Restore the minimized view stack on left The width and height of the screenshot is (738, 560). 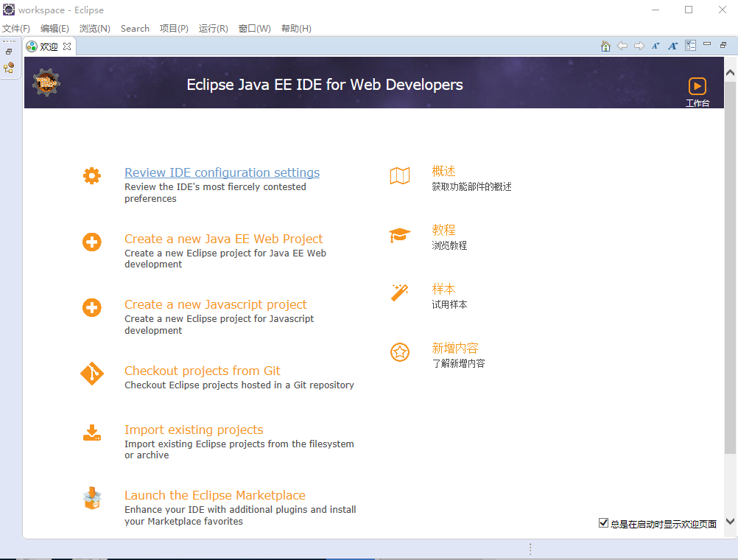(9, 52)
